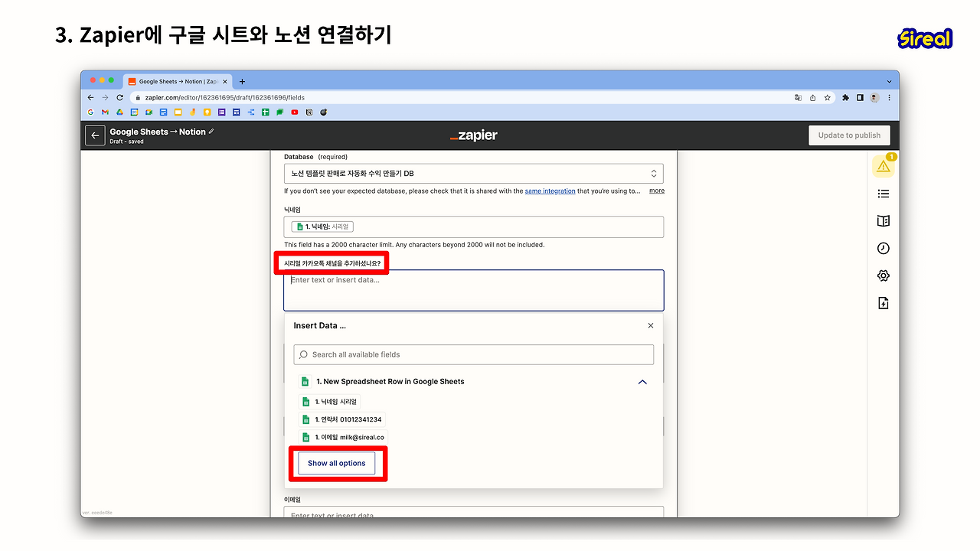Open the Google Drive bookmark

click(120, 112)
